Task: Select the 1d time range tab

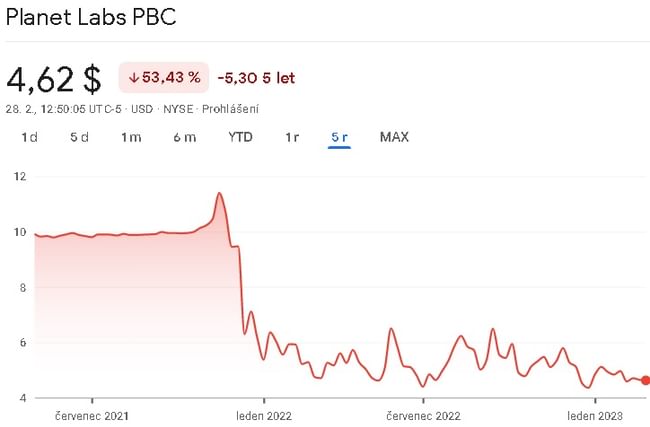Action: coord(29,137)
